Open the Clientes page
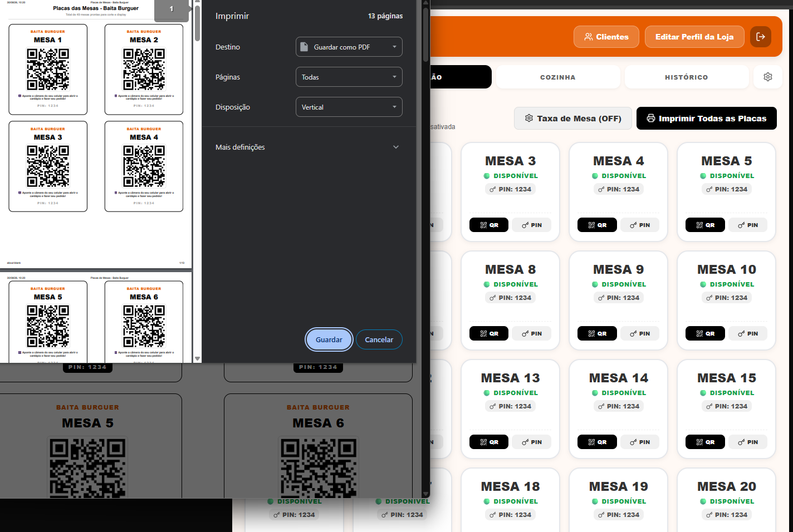This screenshot has height=532, width=793. click(606, 37)
